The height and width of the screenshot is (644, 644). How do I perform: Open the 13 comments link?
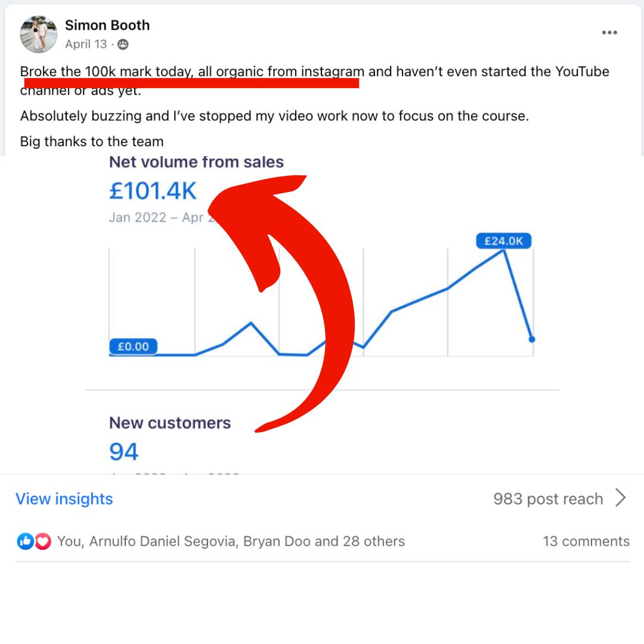[586, 541]
